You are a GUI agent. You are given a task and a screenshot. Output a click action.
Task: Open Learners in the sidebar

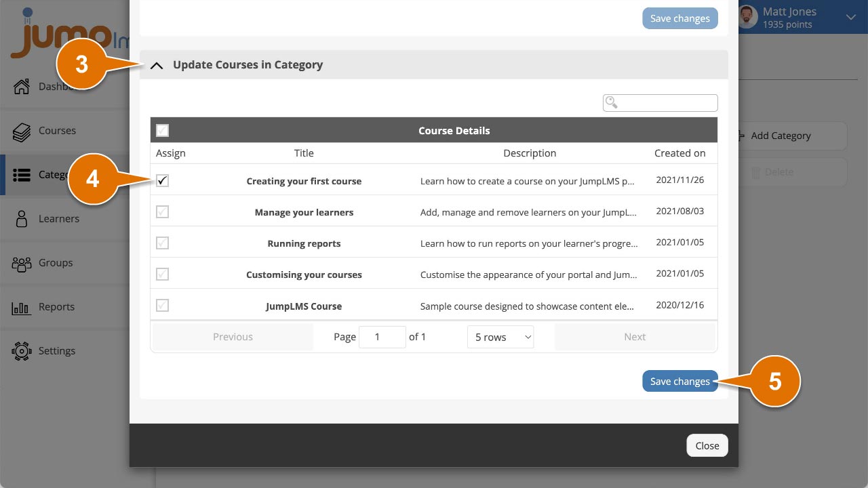tap(59, 219)
